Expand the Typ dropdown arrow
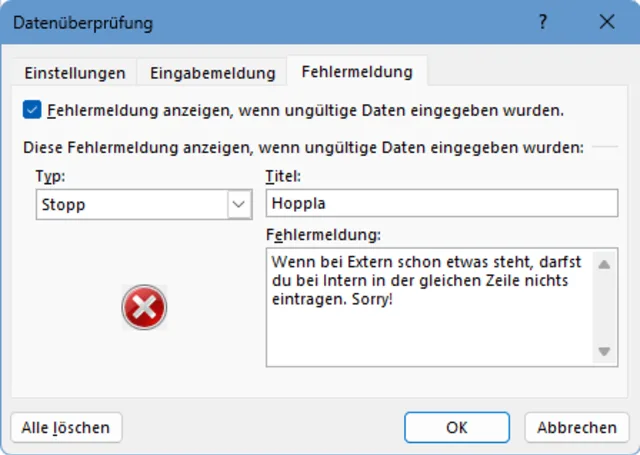This screenshot has height=455, width=640. point(238,204)
